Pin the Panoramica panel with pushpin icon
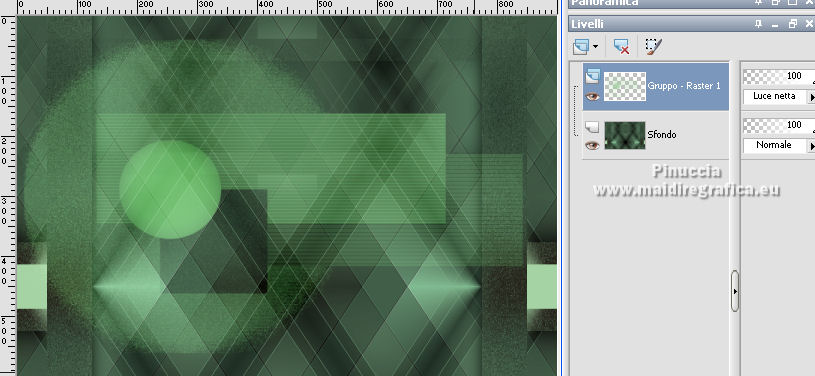Image resolution: width=815 pixels, height=376 pixels. click(758, 3)
